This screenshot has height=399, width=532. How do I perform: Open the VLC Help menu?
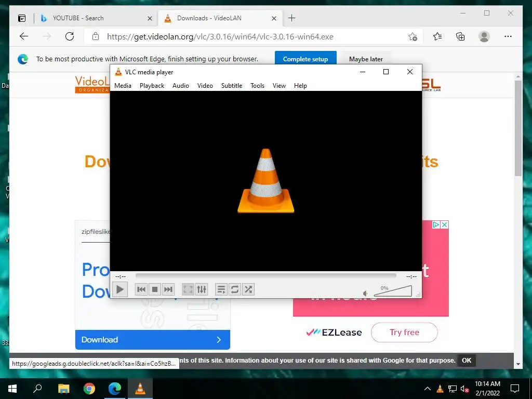[x=300, y=86]
